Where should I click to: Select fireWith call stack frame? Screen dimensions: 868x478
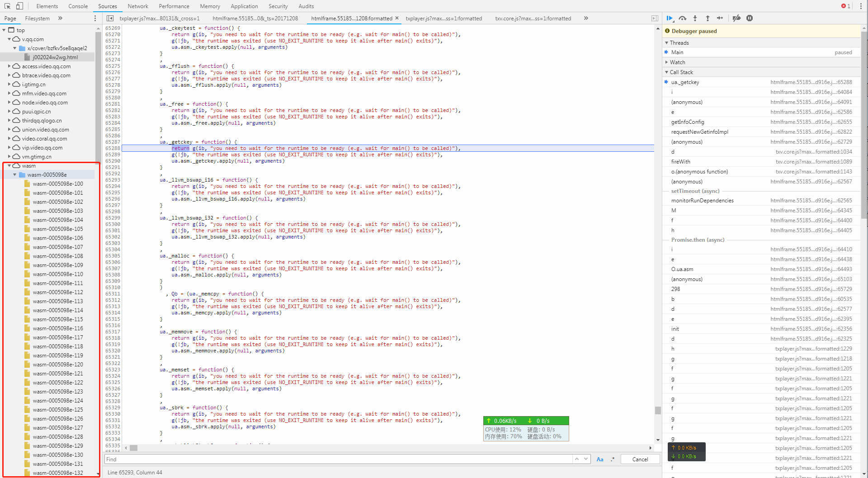761,161
